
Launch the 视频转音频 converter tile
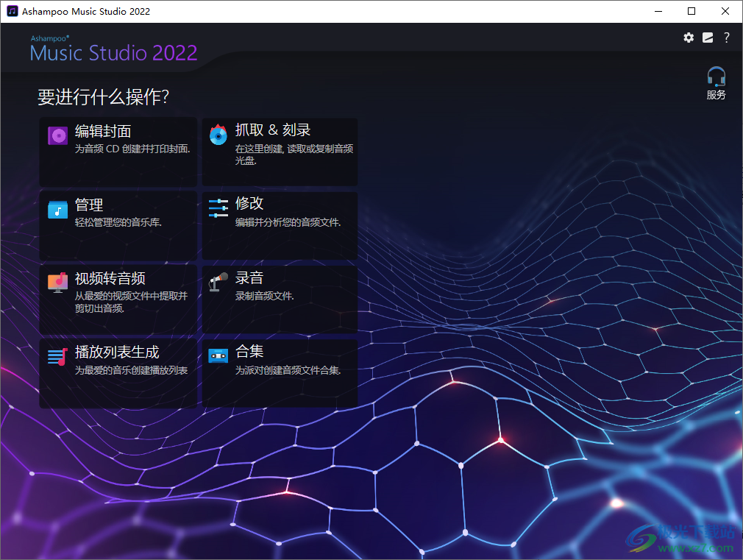click(118, 299)
